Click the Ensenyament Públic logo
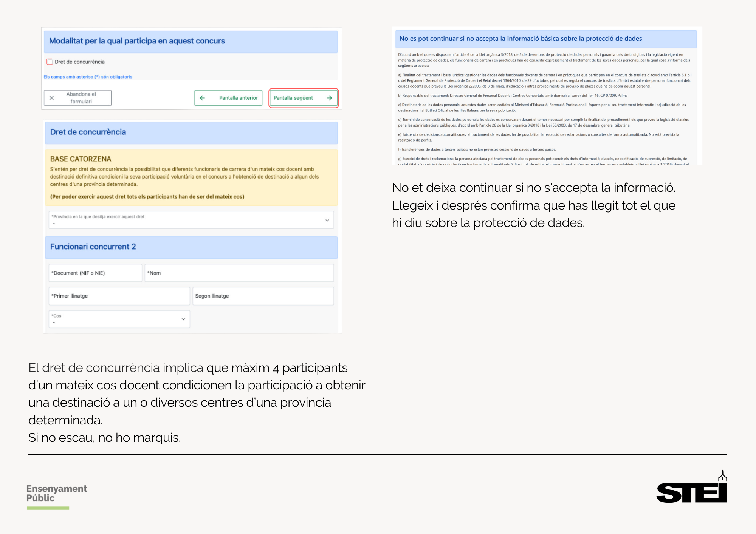 57,494
